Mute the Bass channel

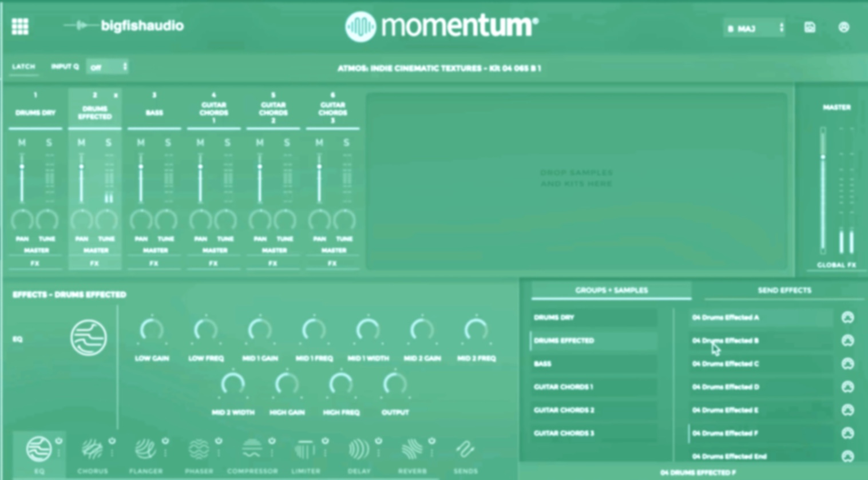point(141,142)
